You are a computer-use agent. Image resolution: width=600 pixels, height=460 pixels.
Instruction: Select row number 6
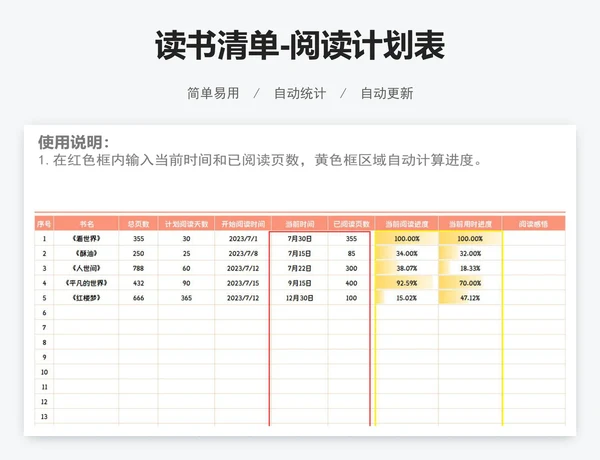pyautogui.click(x=44, y=313)
